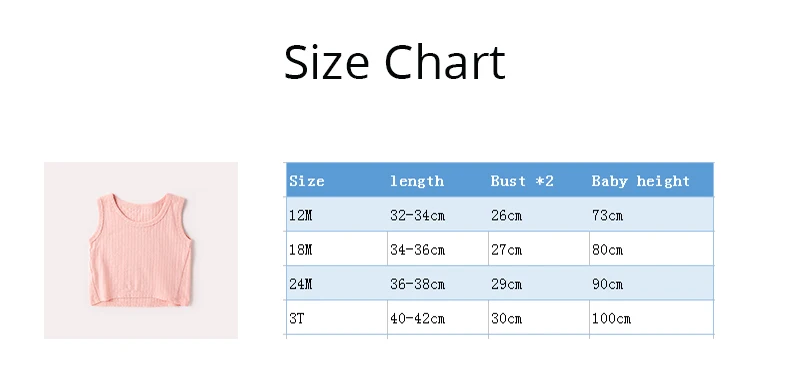
Task: Select the Size column header
Action: [337, 180]
